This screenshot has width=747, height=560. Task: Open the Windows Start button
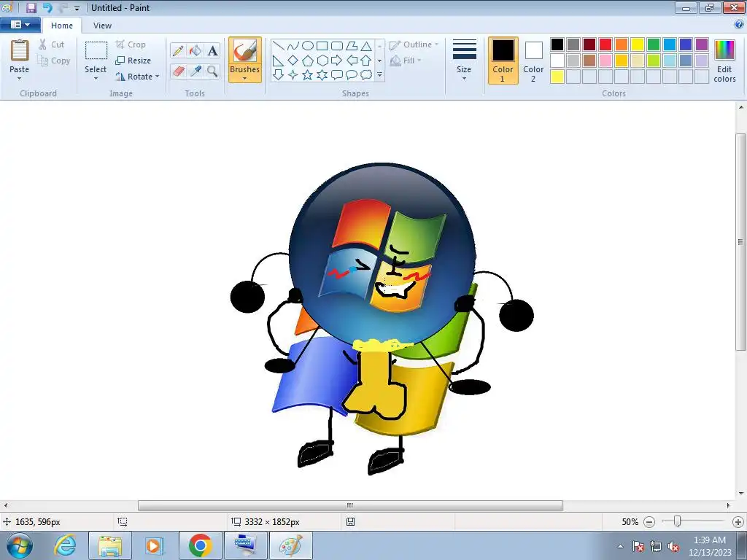(19, 546)
